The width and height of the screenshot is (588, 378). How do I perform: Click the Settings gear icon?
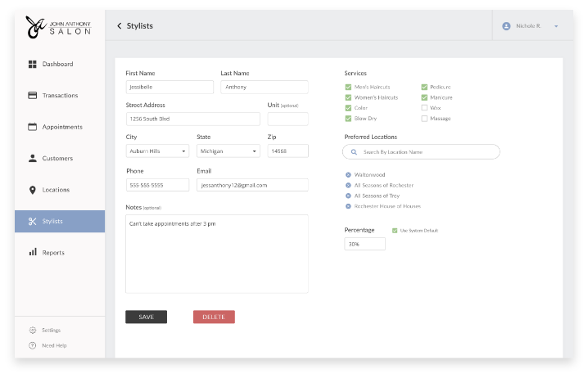click(33, 330)
